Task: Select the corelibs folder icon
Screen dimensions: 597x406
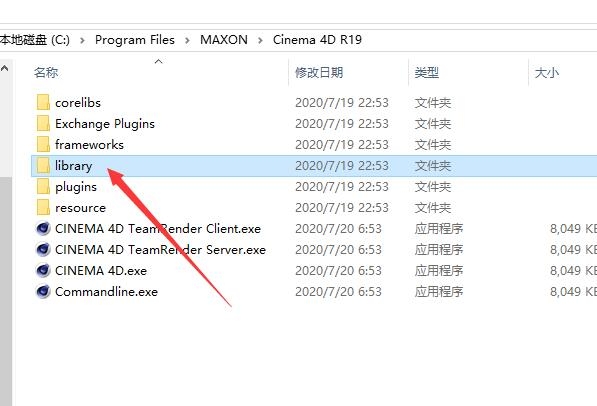Action: coord(43,102)
